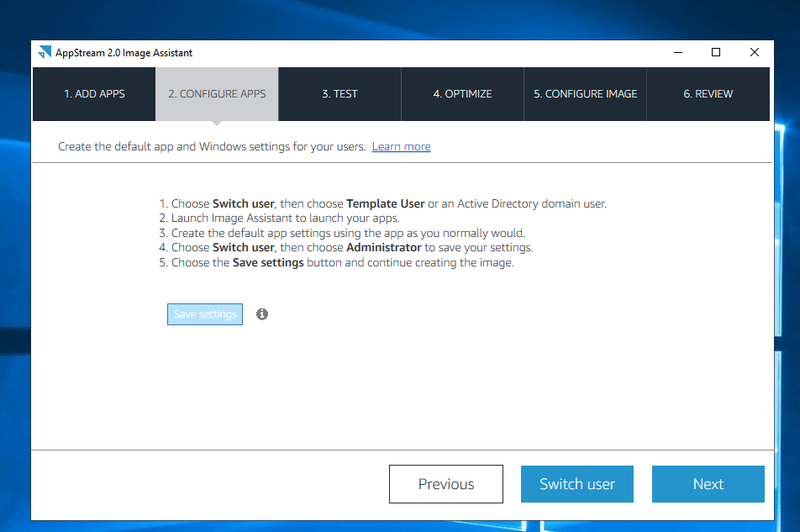Open the 5. CONFIGURE IMAGE tab

[585, 94]
